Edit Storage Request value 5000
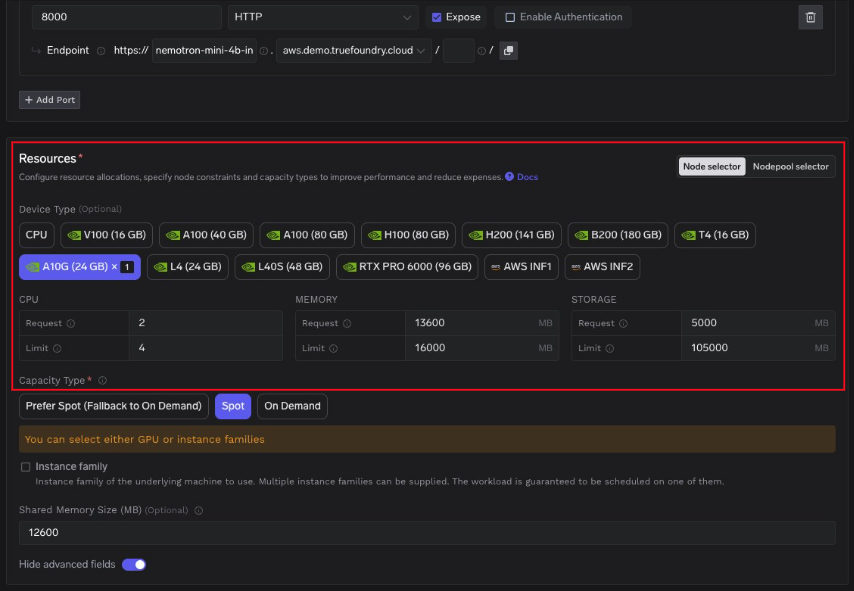This screenshot has height=591, width=854. pos(758,323)
